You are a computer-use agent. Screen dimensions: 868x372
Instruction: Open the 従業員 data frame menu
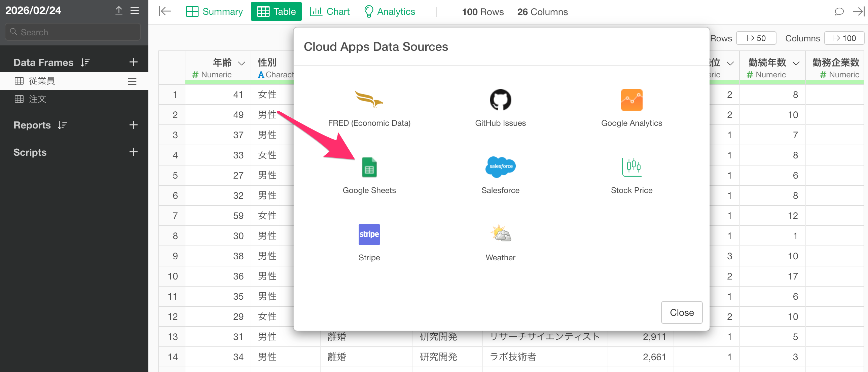[x=132, y=81]
